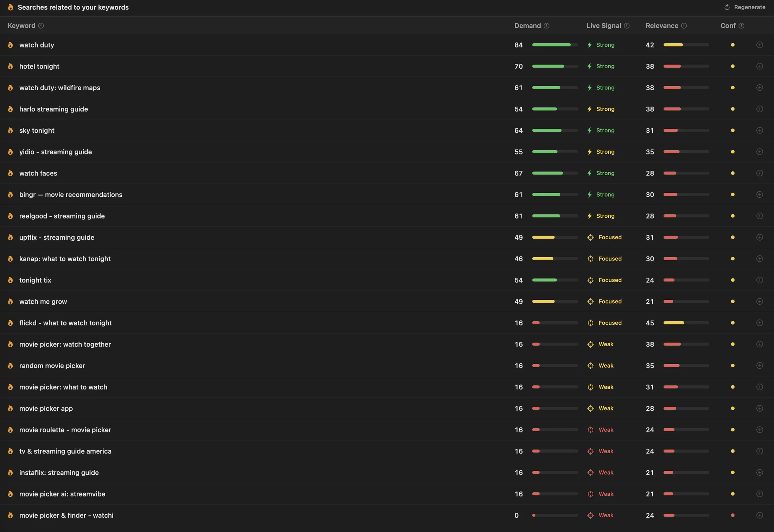Open the Relevance column info icon
Viewport: 774px width, 532px height.
[684, 26]
